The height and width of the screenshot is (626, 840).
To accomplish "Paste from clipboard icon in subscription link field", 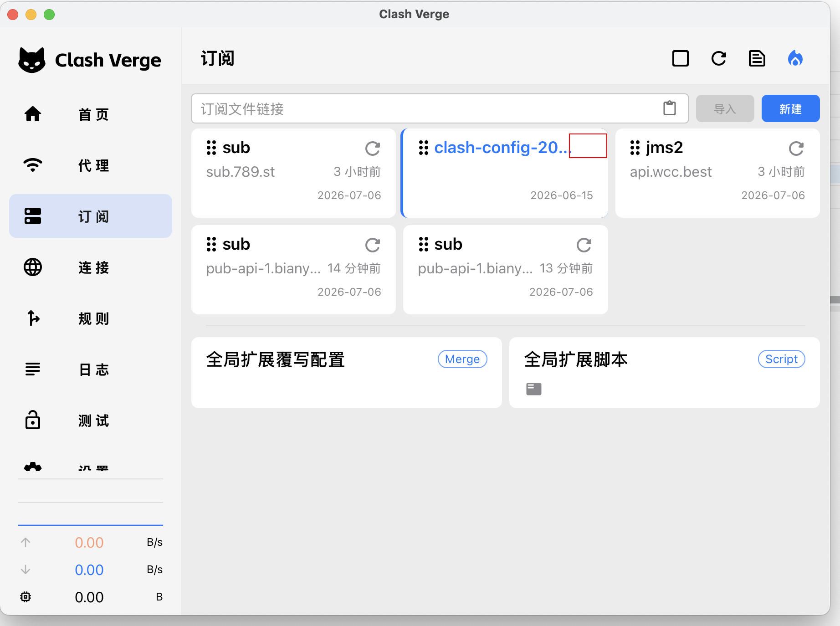I will [669, 108].
